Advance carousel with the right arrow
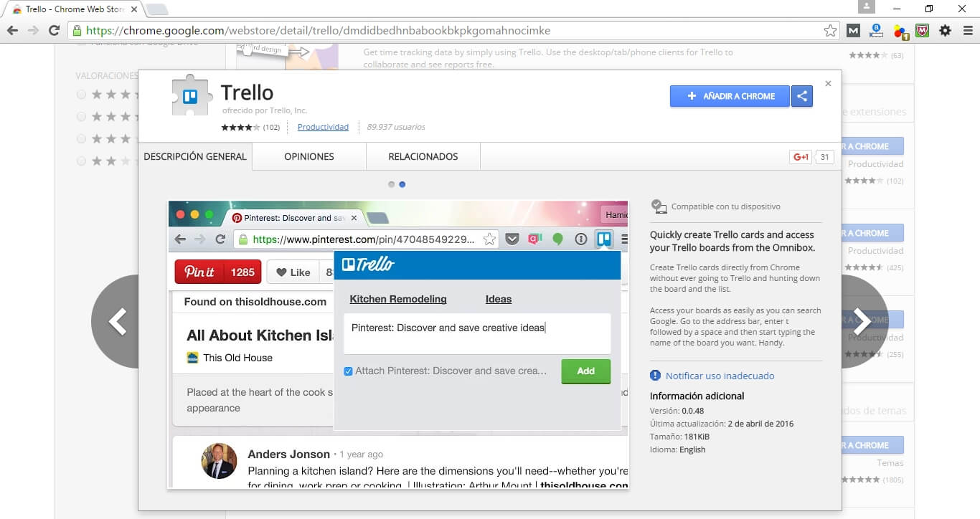This screenshot has width=980, height=519. point(863,322)
